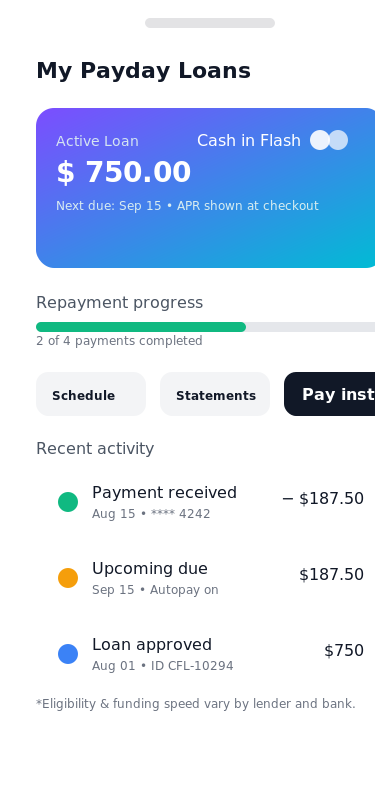The image size is (375, 812).
Task: Tap the Cash in Flash brand label
Action: pos(249,141)
